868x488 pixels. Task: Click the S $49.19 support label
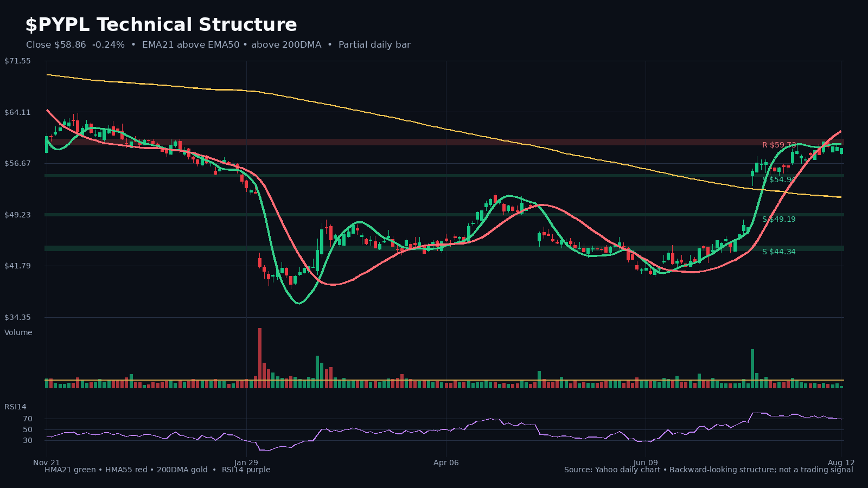pos(779,220)
